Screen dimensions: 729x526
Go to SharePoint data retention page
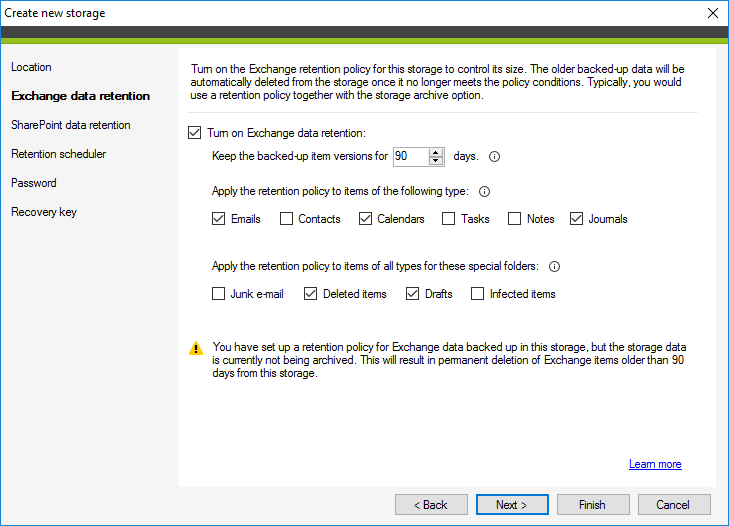[x=70, y=125]
